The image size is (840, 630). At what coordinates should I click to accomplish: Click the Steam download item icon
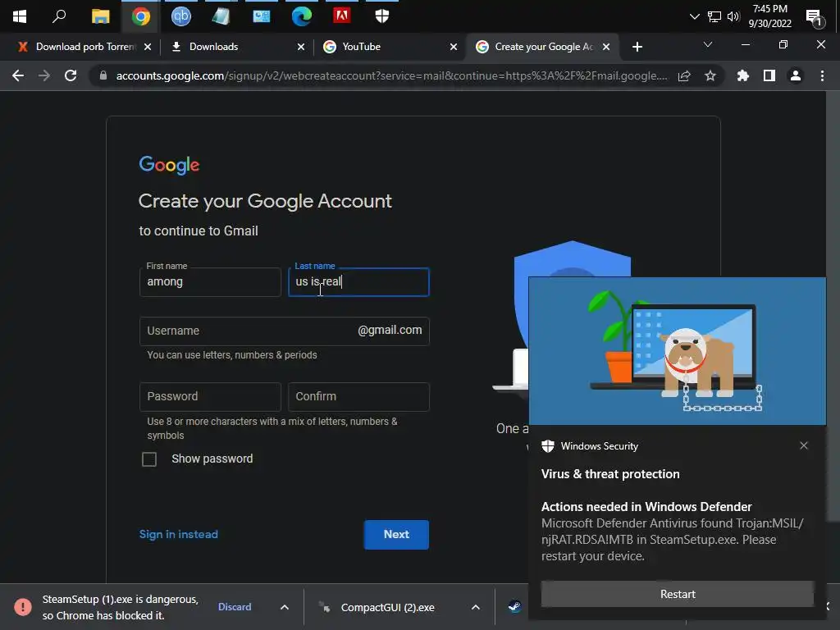(x=514, y=607)
